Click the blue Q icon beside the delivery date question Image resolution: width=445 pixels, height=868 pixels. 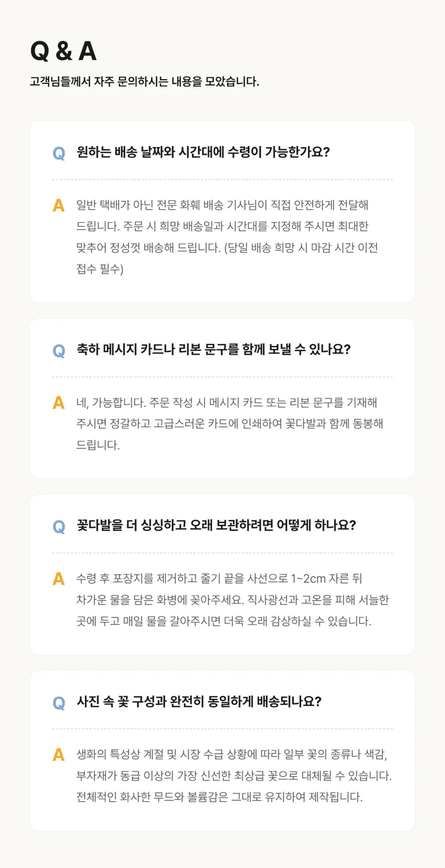coord(59,153)
